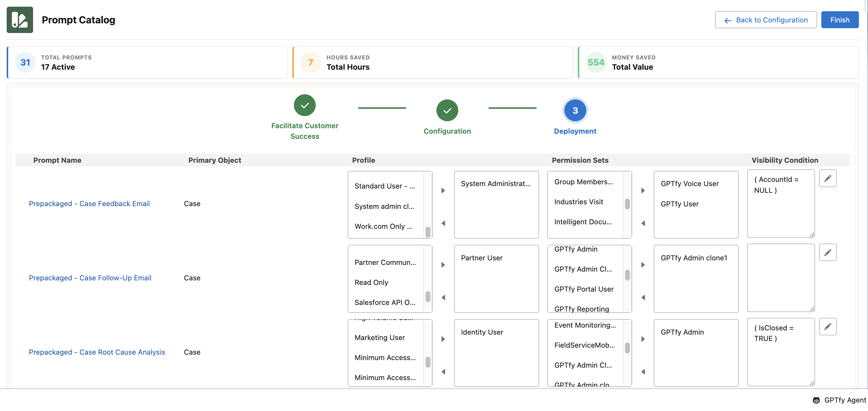Click Back to Configuration button
The height and width of the screenshot is (411, 868).
click(765, 20)
